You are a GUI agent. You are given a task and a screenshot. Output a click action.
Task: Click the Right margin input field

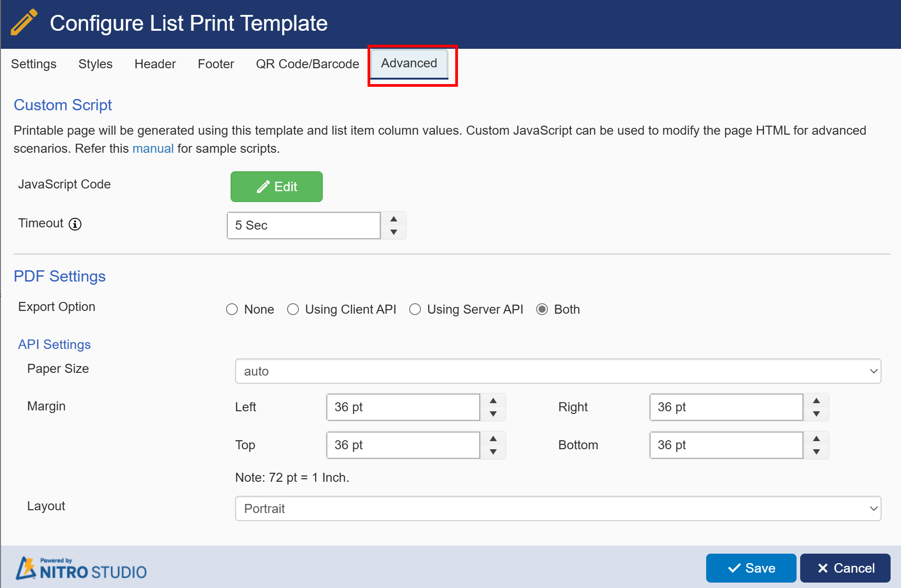[726, 407]
